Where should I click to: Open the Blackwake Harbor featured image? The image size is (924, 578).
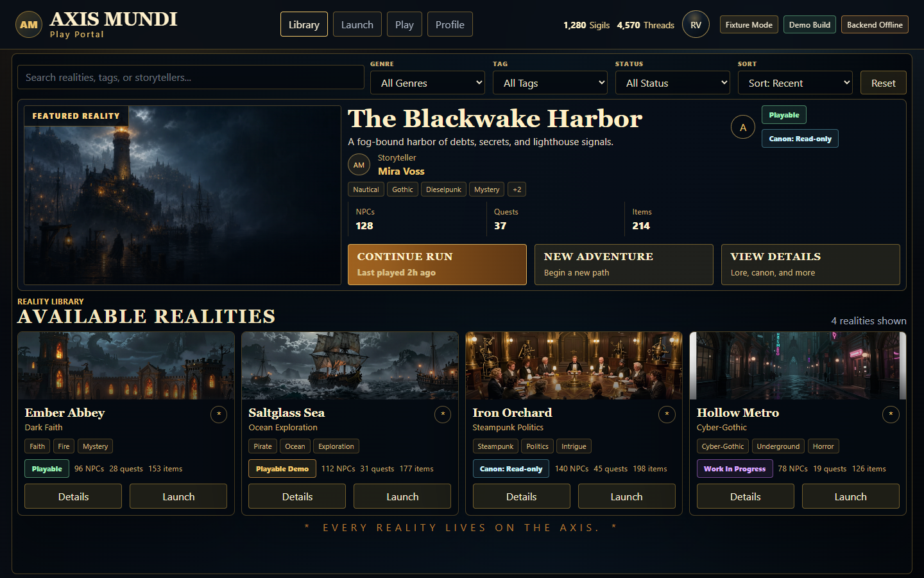coord(182,195)
